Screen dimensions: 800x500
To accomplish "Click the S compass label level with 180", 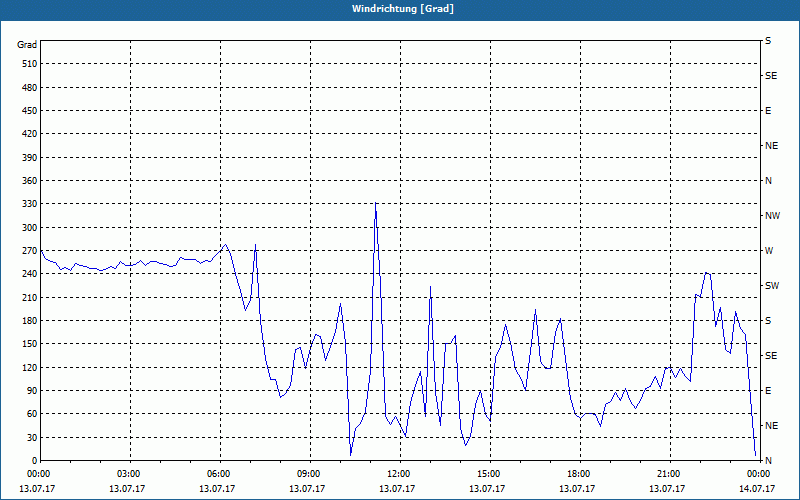I will 768,321.
